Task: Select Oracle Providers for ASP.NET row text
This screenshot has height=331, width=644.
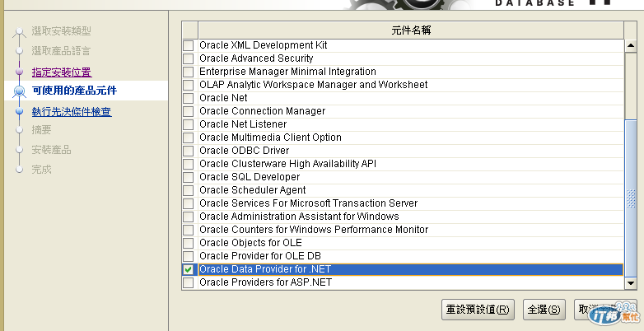Action: pyautogui.click(x=266, y=282)
